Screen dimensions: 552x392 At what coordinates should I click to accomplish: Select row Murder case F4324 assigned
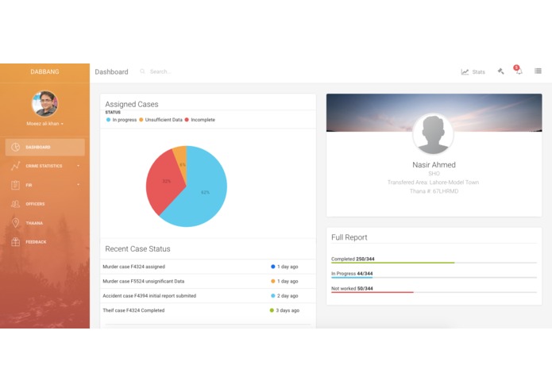tap(208, 267)
